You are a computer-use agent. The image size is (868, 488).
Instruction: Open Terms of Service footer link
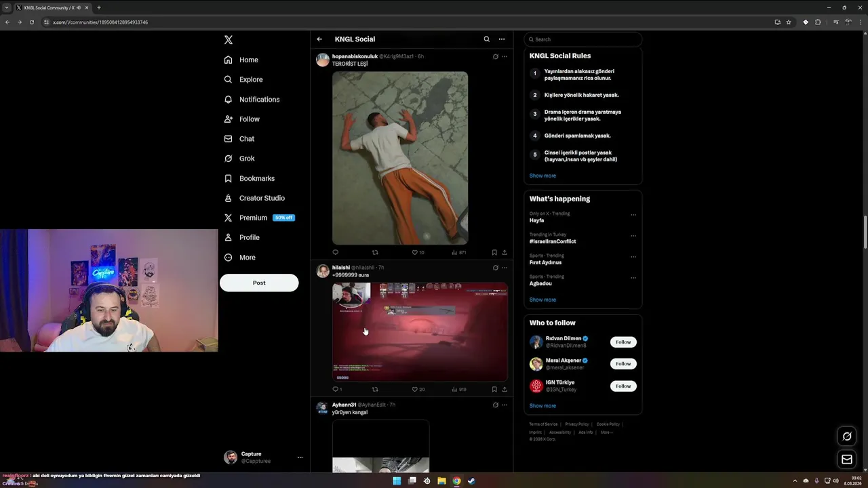(x=543, y=424)
